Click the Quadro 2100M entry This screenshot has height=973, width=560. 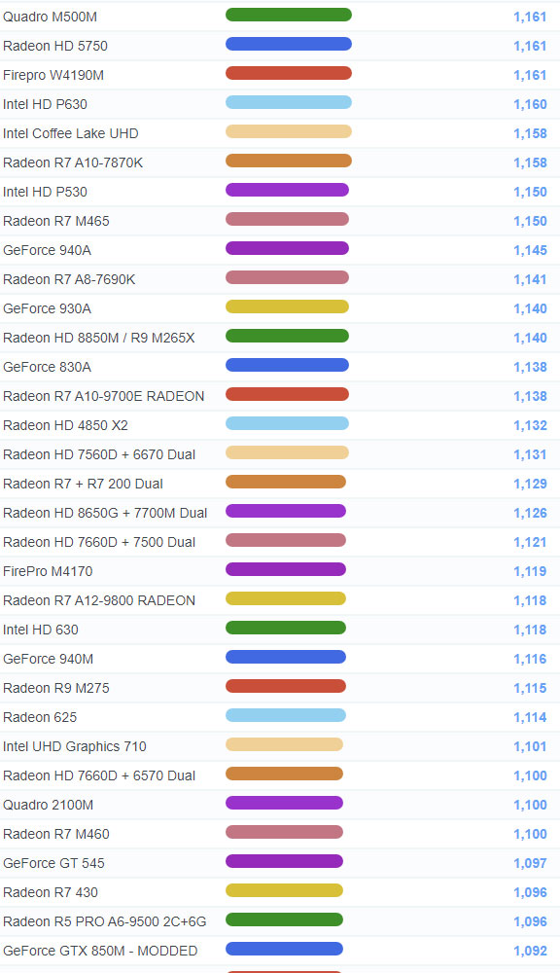(x=48, y=805)
